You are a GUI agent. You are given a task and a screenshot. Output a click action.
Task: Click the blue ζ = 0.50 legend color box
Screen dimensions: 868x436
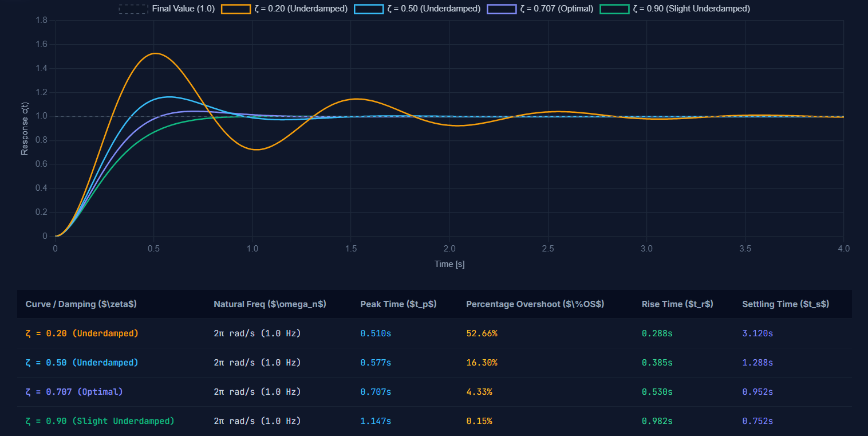click(369, 9)
